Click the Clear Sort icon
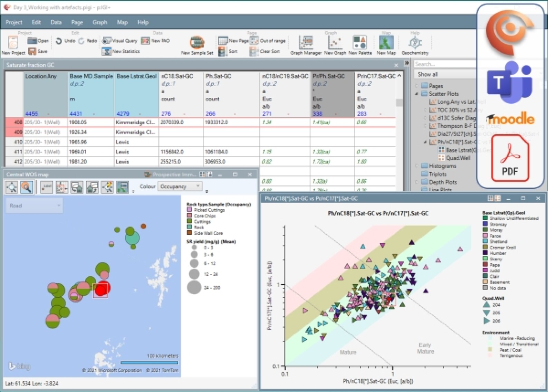This screenshot has height=392, width=548. [254, 51]
